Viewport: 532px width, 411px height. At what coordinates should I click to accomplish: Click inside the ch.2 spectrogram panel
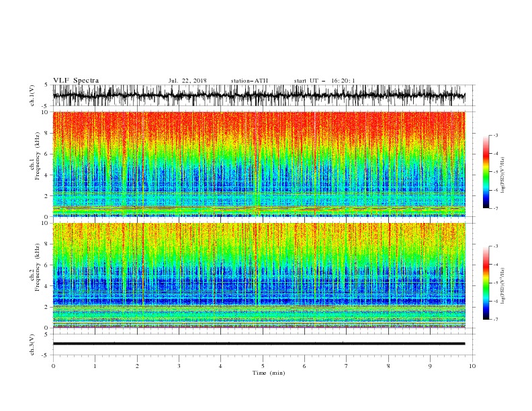pyautogui.click(x=259, y=275)
